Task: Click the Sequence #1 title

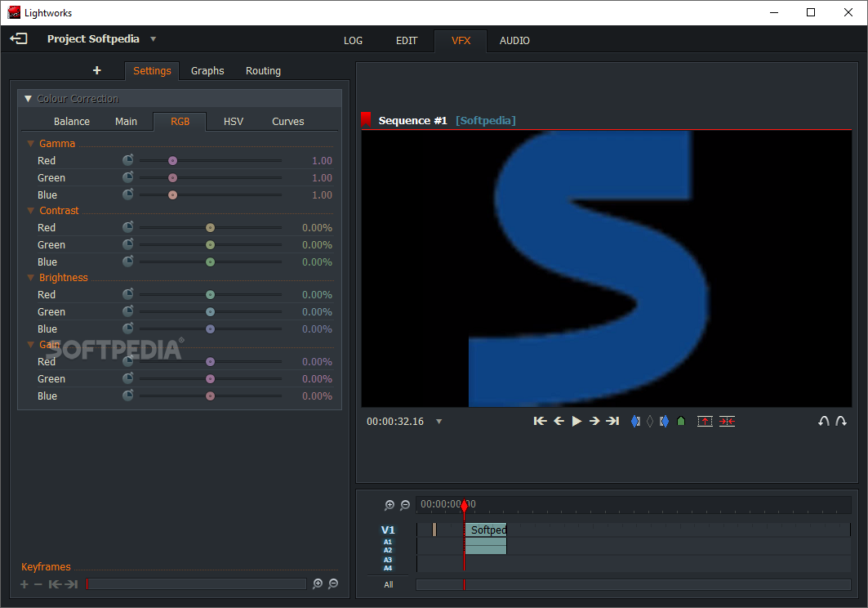Action: (x=412, y=120)
